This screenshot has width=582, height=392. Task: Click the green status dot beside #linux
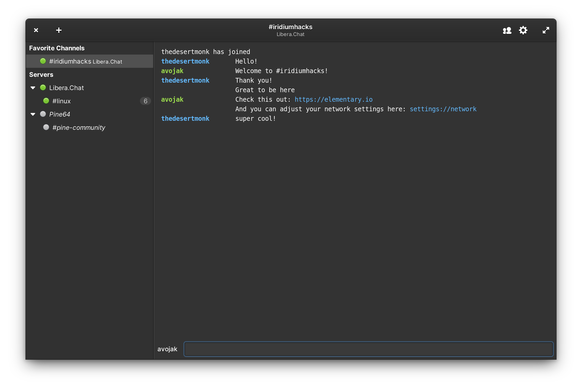coord(46,101)
